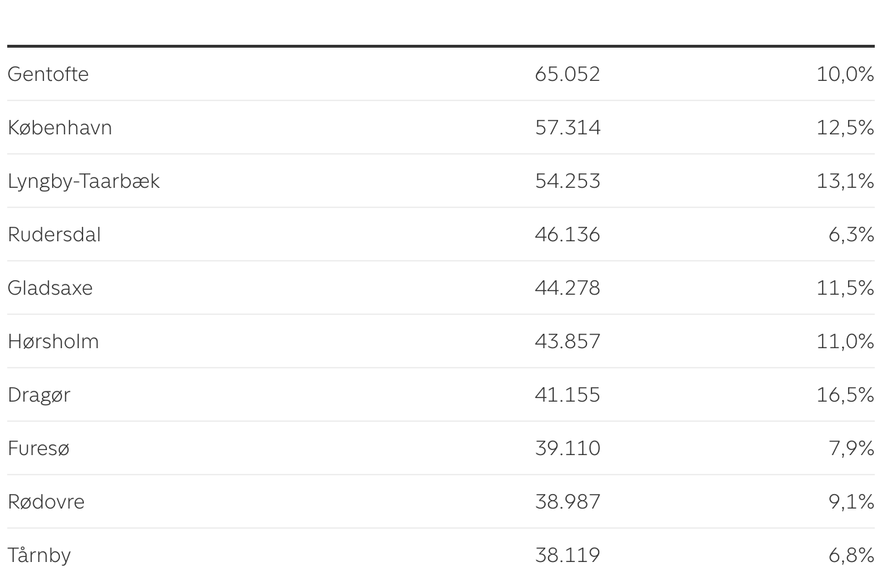Select the 9,1% percentage cell
882x588 pixels.
tap(851, 502)
